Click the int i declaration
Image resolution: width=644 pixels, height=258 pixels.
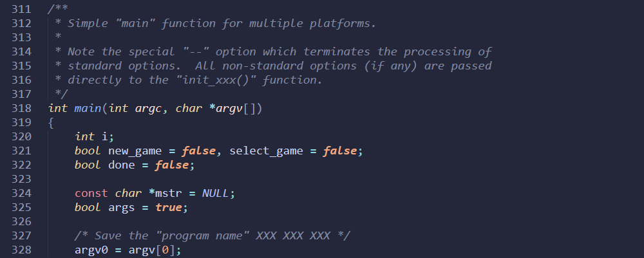pos(95,136)
